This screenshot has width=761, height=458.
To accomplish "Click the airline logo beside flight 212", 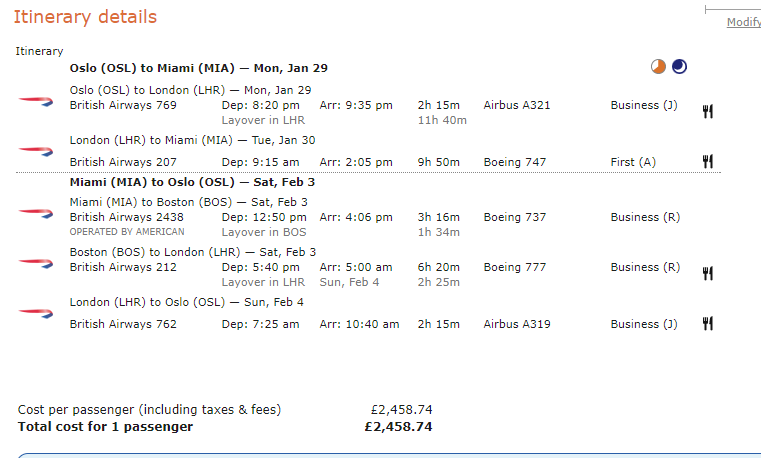I will pos(35,263).
